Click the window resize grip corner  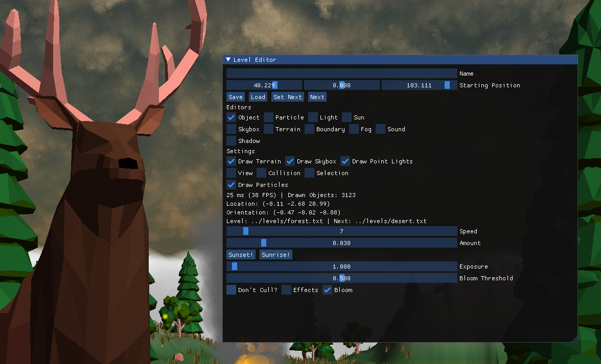click(x=574, y=339)
